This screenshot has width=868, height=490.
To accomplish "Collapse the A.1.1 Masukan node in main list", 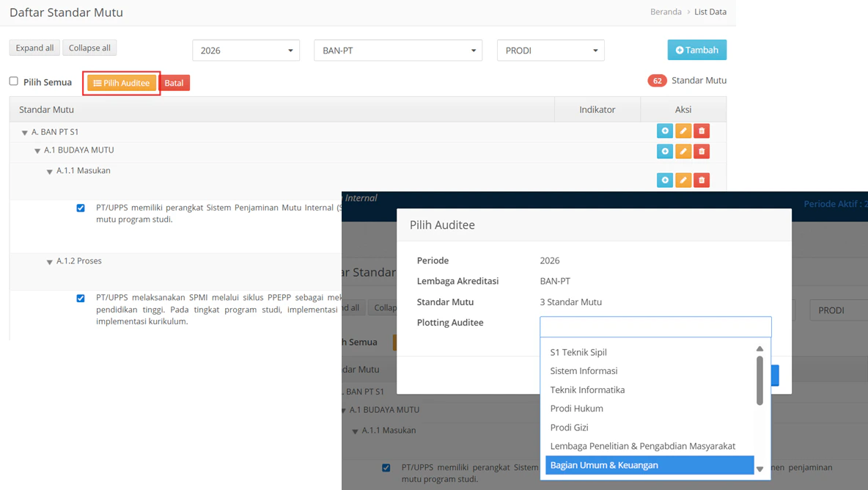I will coord(49,172).
